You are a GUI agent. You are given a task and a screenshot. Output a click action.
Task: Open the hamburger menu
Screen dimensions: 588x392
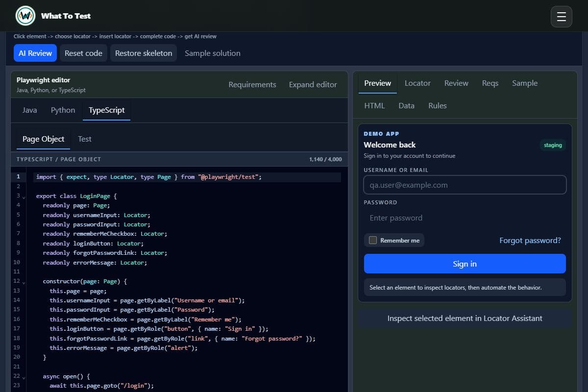(562, 17)
